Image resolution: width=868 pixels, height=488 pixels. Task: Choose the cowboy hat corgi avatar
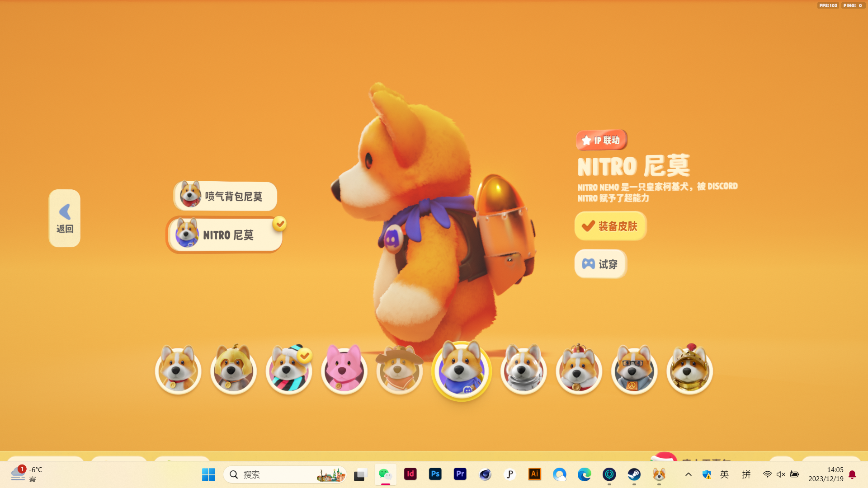pyautogui.click(x=400, y=371)
